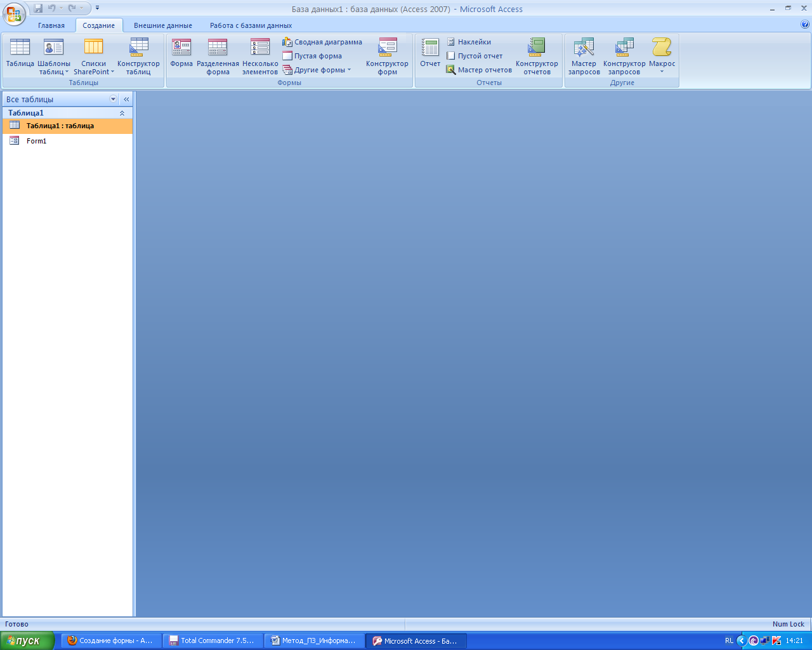Click the clock showing 14:21
Image resolution: width=812 pixels, height=650 pixels.
pos(794,641)
